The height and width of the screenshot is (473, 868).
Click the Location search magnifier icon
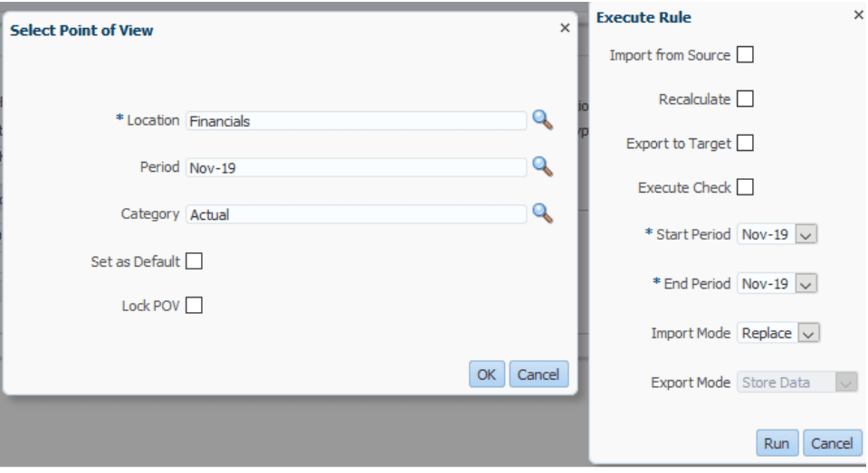click(541, 119)
